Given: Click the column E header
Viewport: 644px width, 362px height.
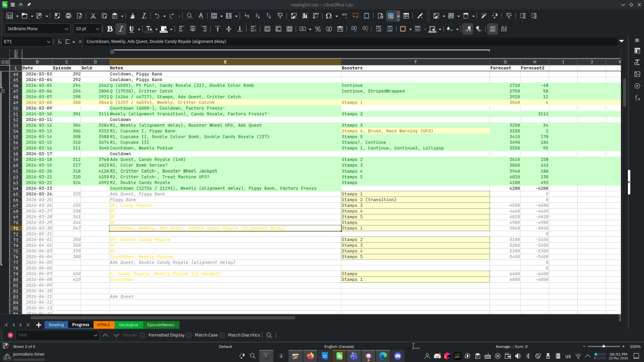Looking at the screenshot, I should point(225,62).
